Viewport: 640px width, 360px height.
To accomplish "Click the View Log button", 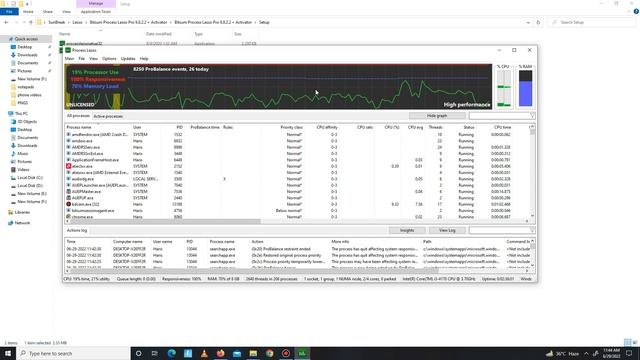I will click(447, 231).
